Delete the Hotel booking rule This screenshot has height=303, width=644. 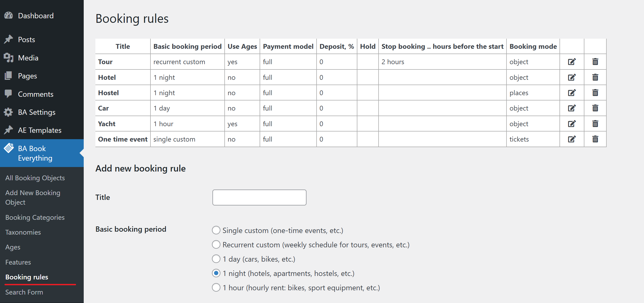pos(595,77)
